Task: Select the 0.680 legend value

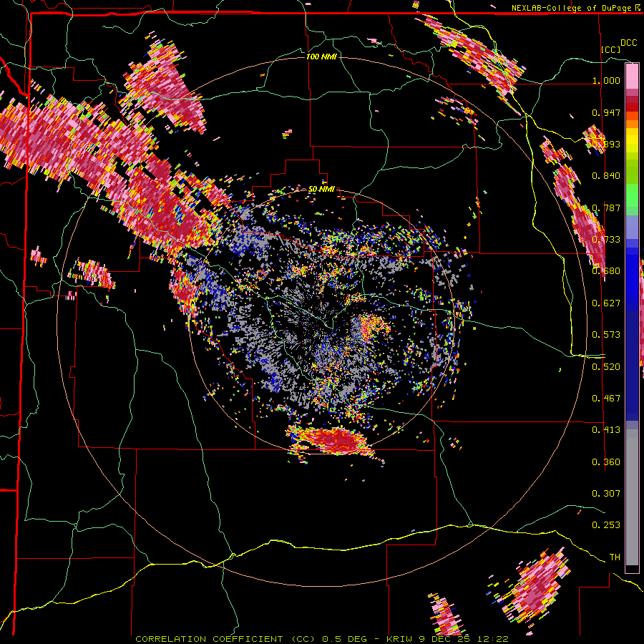Action: [606, 271]
